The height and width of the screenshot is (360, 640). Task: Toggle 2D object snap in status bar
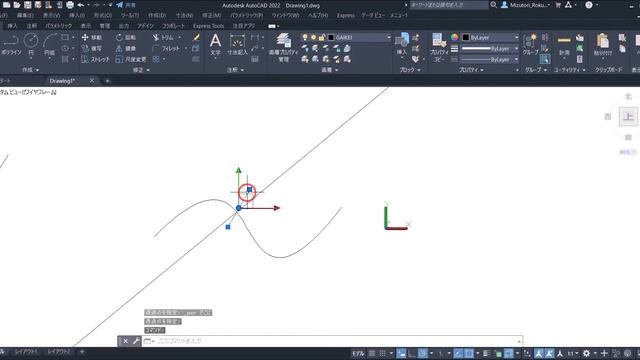(469, 353)
